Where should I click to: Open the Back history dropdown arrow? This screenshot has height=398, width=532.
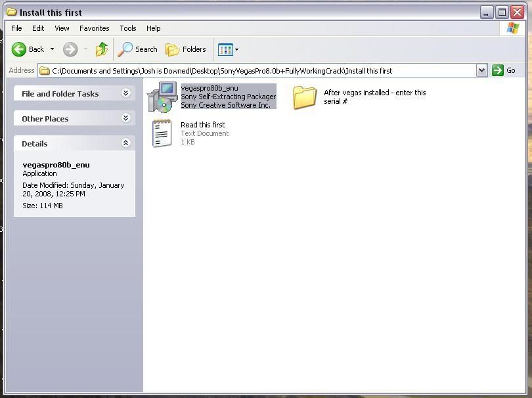click(x=52, y=49)
